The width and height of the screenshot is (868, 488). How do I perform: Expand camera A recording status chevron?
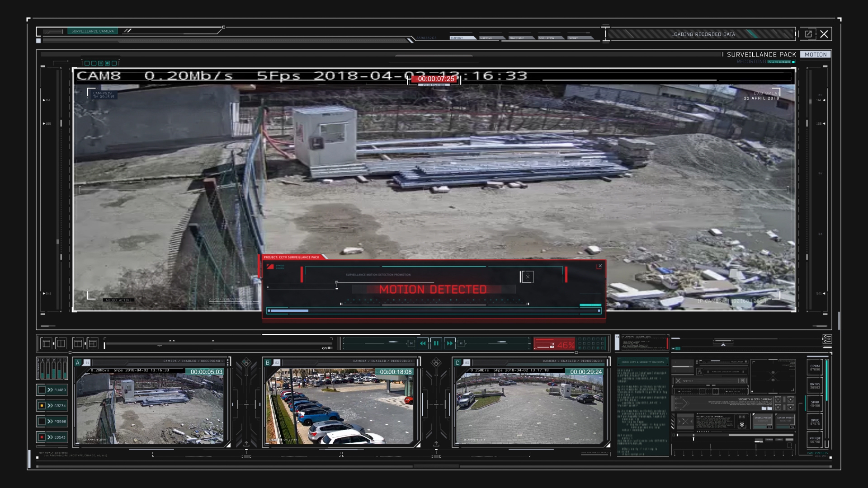point(222,361)
